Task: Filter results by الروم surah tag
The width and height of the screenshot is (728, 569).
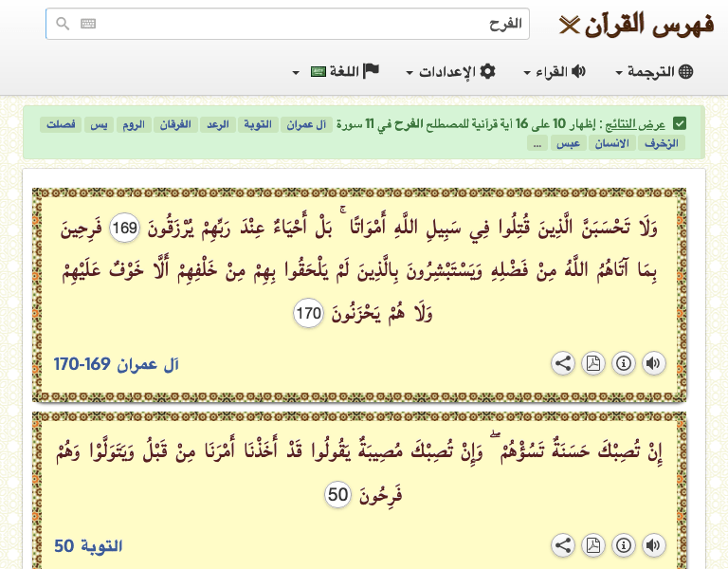Action: [x=134, y=124]
